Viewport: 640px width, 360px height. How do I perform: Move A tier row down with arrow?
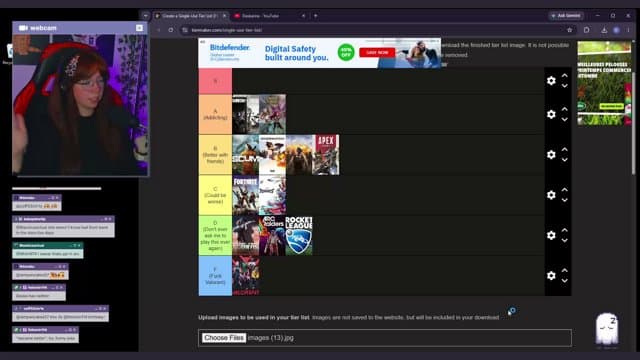[564, 119]
